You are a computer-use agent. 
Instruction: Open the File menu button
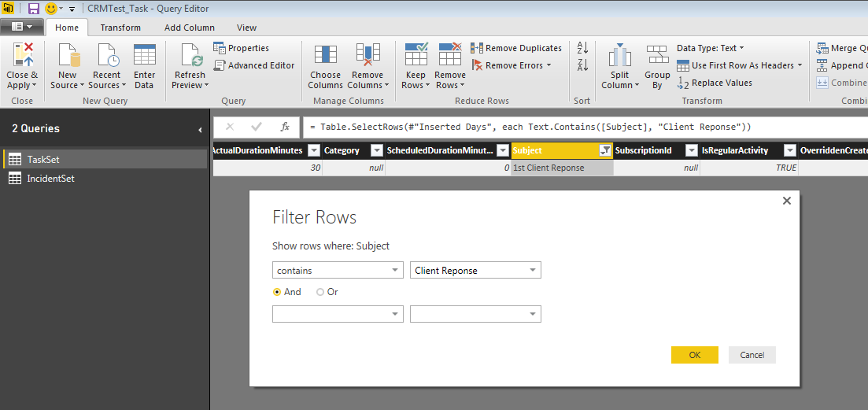coord(21,27)
